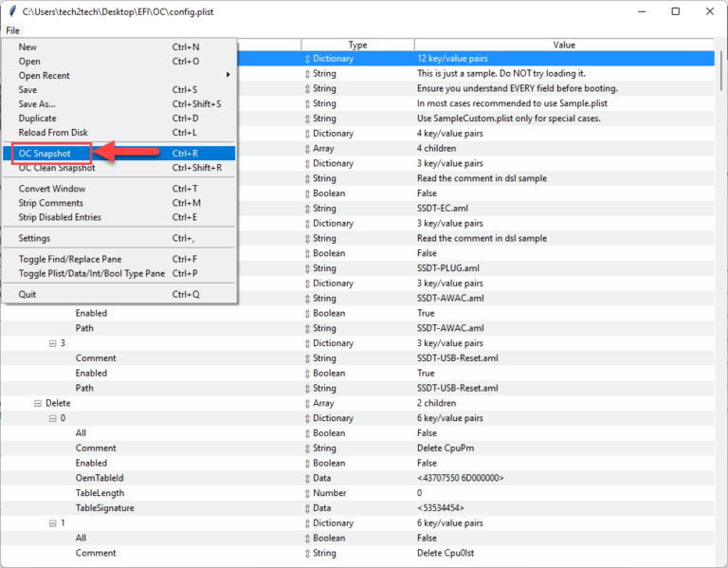The height and width of the screenshot is (568, 728).
Task: Expand the Open Recent submenu
Action: pyautogui.click(x=45, y=76)
